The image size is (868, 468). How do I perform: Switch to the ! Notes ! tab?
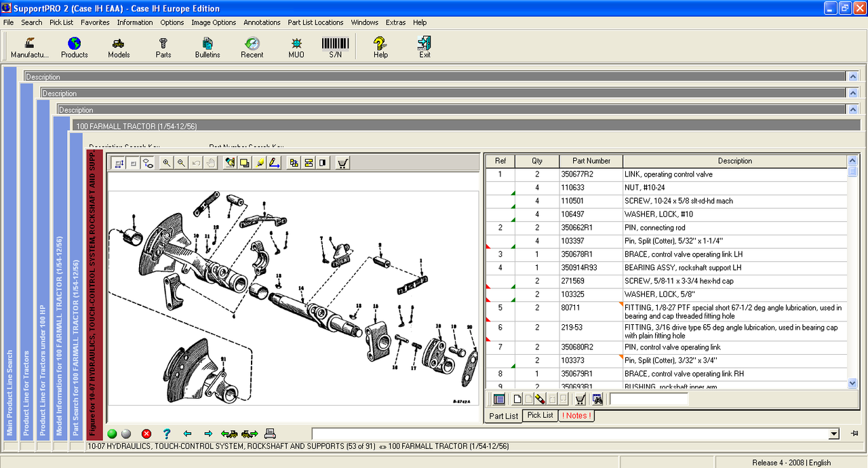576,415
